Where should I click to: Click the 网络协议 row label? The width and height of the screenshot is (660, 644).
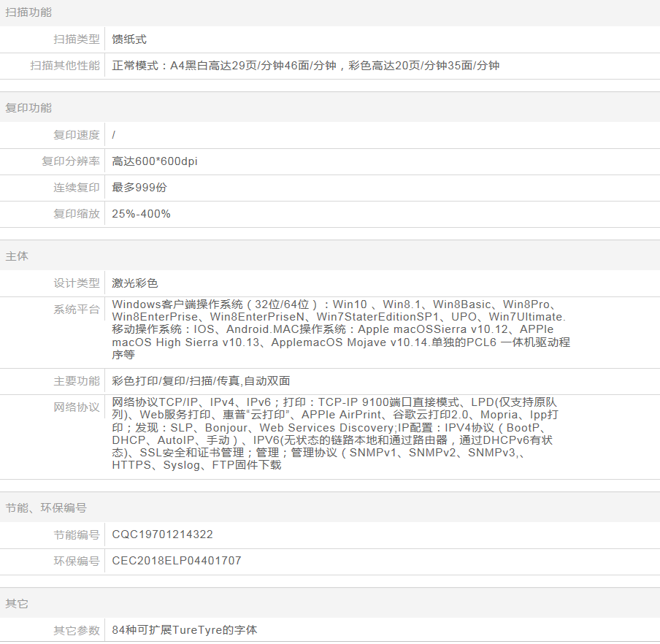pos(76,407)
